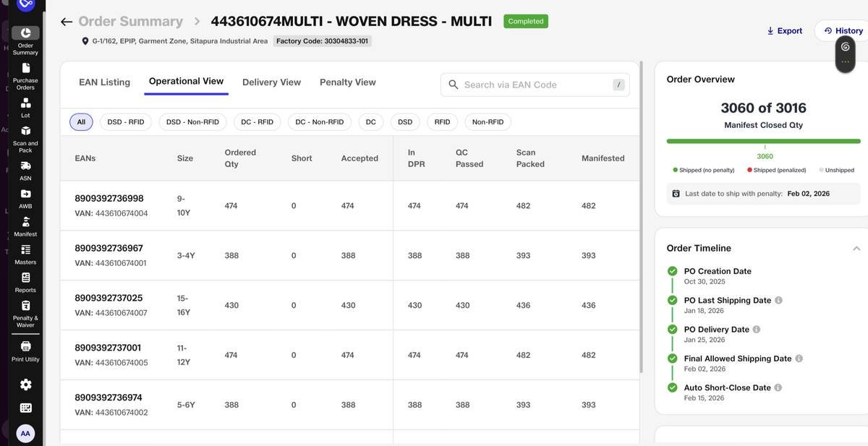
Task: Click info icon beside PO Last Shipping Date
Action: pos(778,300)
